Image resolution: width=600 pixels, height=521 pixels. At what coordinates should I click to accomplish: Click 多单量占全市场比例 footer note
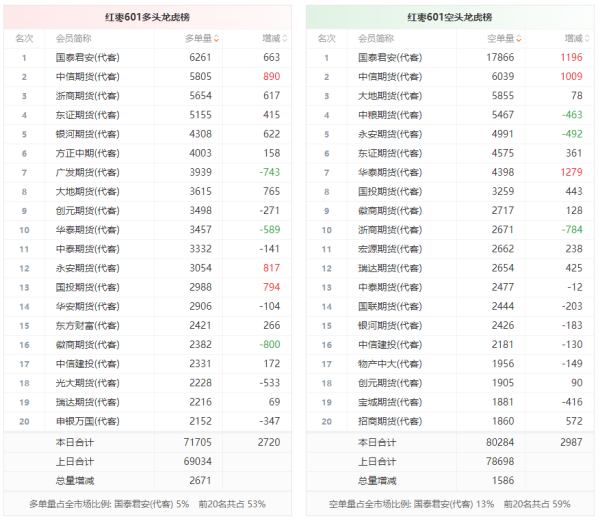[x=148, y=504]
